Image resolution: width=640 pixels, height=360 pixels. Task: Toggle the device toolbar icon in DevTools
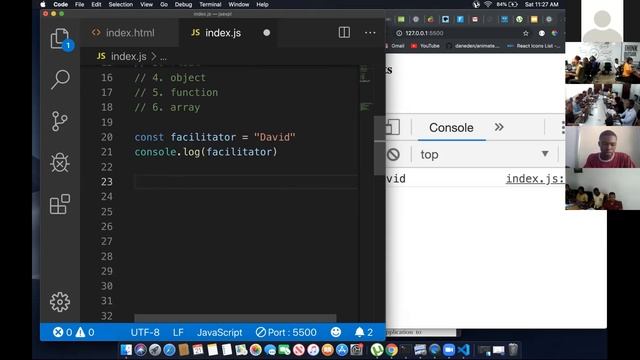coord(392,127)
